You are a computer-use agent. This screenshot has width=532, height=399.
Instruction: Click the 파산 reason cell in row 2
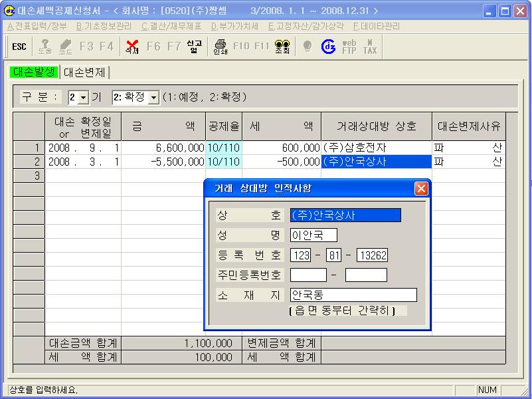click(x=468, y=162)
